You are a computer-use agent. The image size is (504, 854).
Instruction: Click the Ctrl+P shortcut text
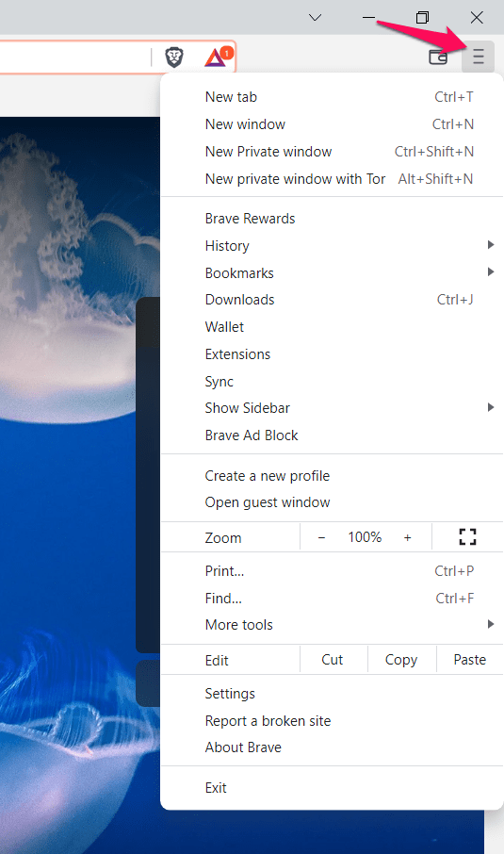[x=454, y=571]
